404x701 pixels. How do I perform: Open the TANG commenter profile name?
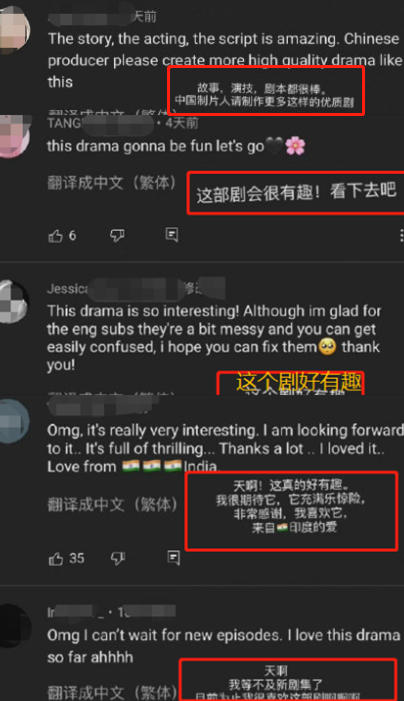click(x=64, y=122)
